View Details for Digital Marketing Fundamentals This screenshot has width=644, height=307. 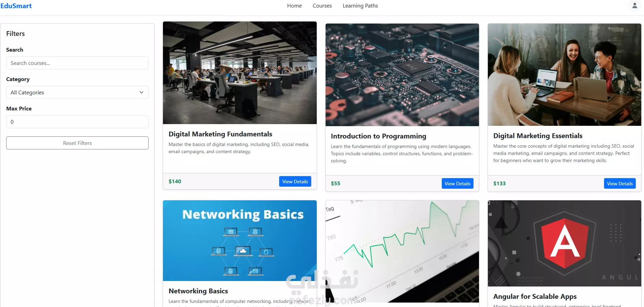point(295,182)
